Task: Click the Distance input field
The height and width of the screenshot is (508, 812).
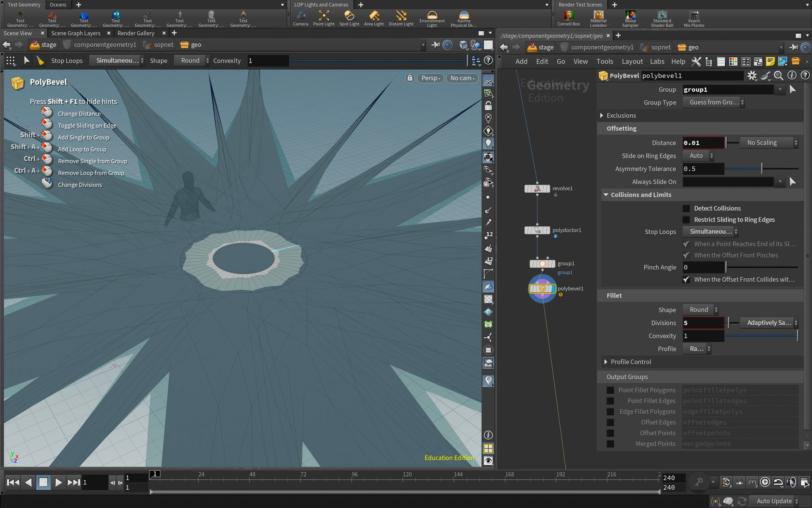Action: point(703,143)
